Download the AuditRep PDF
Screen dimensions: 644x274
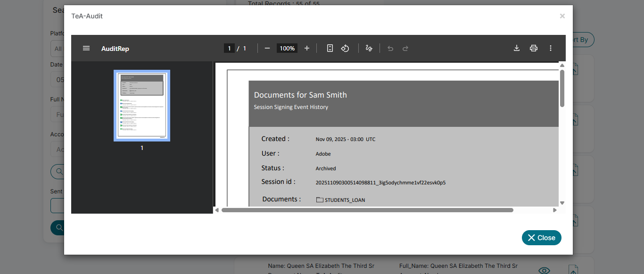[x=517, y=48]
